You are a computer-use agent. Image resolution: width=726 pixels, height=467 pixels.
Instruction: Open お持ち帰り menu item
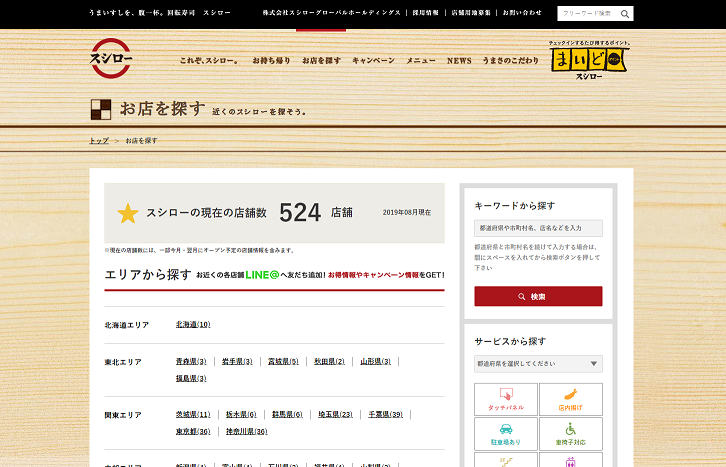click(271, 61)
